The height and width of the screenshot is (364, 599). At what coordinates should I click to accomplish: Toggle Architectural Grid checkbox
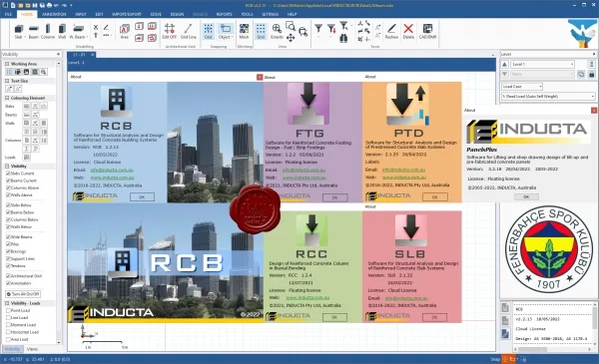pyautogui.click(x=8, y=276)
